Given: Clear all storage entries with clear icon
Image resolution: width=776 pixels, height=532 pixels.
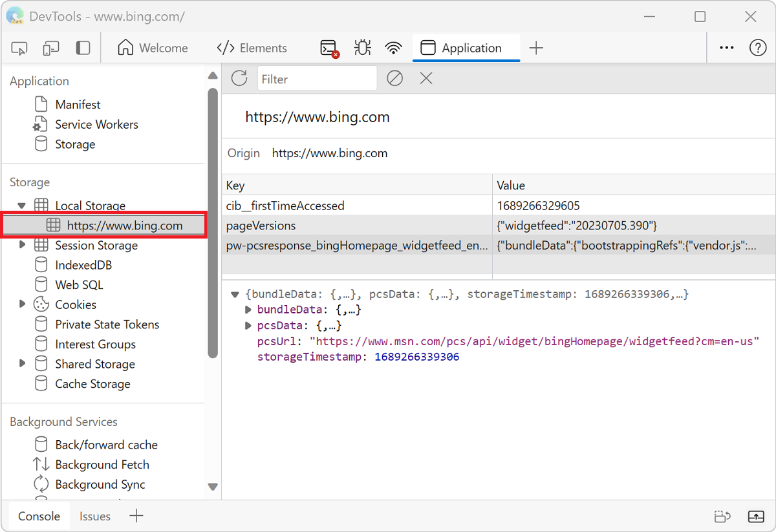Looking at the screenshot, I should point(394,78).
